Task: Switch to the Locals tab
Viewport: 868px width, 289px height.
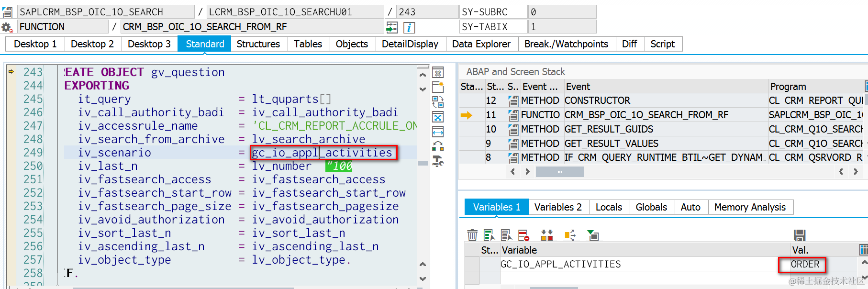Action: [x=609, y=207]
